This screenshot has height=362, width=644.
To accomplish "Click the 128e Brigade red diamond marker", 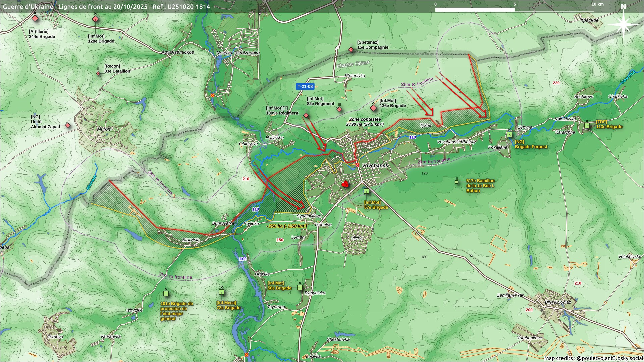I will [95, 19].
